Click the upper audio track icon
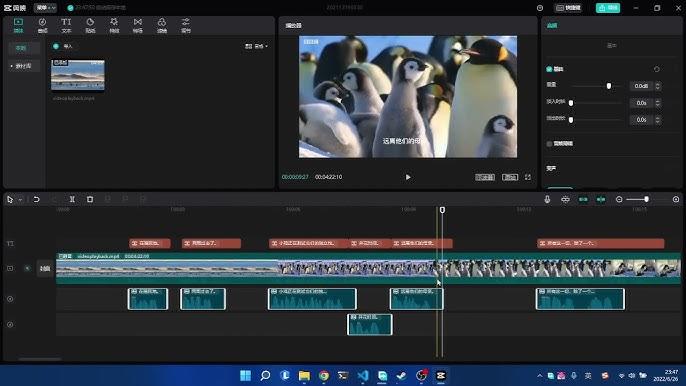This screenshot has width=686, height=386. [10, 299]
